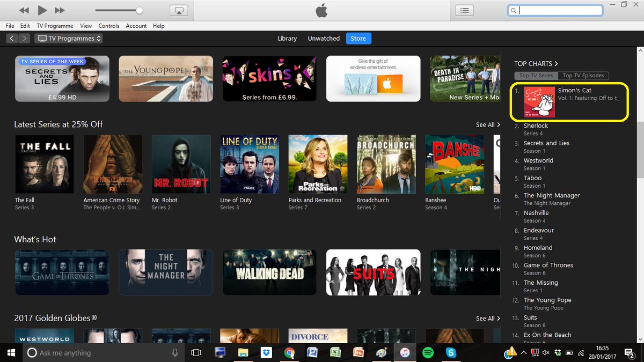644x362 pixels.
Task: Select the Top TV Episodes toggle
Action: point(583,76)
